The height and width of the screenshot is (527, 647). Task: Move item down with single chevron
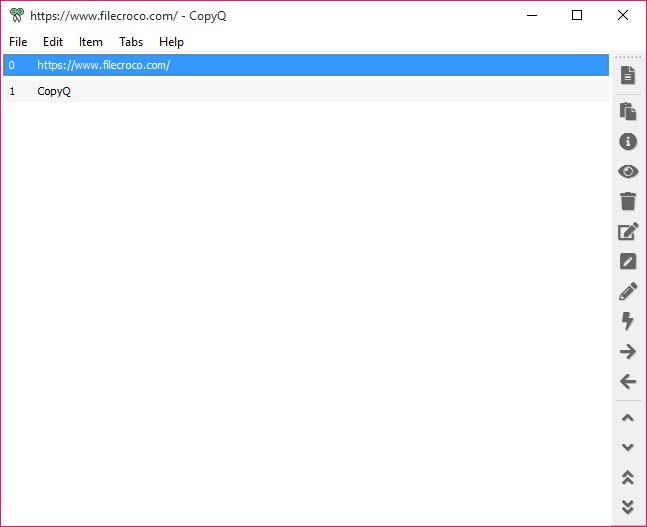pyautogui.click(x=628, y=447)
